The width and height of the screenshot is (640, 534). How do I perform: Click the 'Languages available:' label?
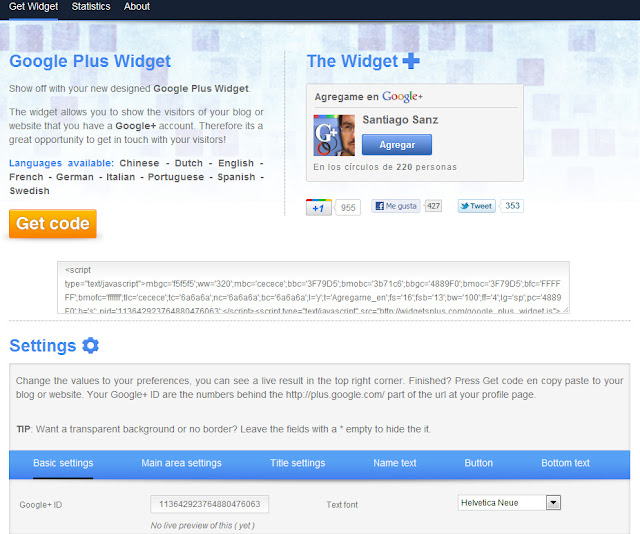click(61, 163)
